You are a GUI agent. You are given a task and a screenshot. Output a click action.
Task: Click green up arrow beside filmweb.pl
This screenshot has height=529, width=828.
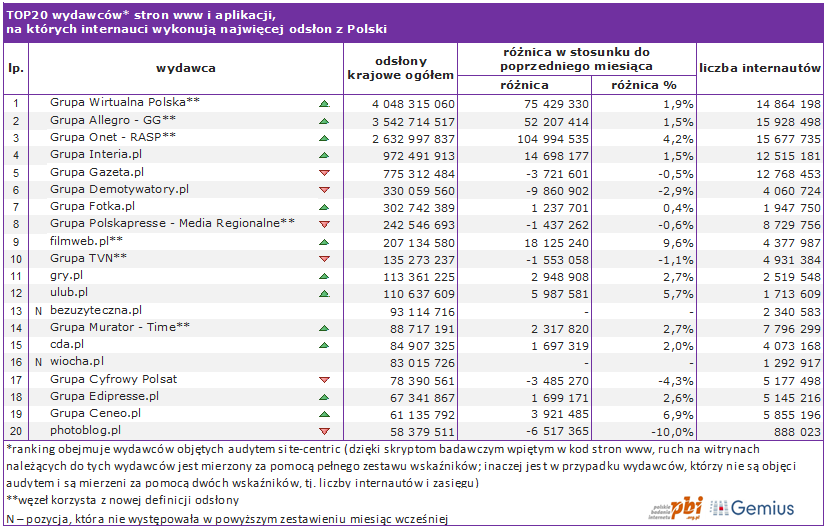tap(324, 242)
